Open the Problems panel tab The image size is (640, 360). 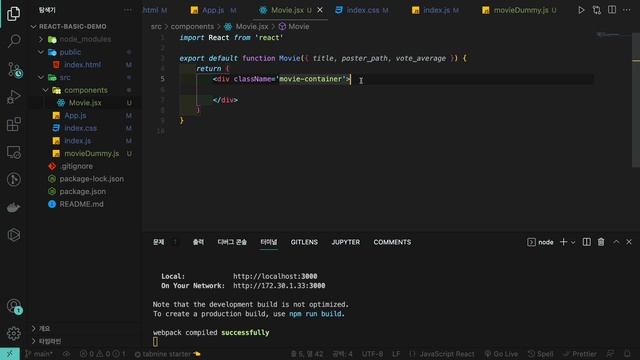[159, 242]
